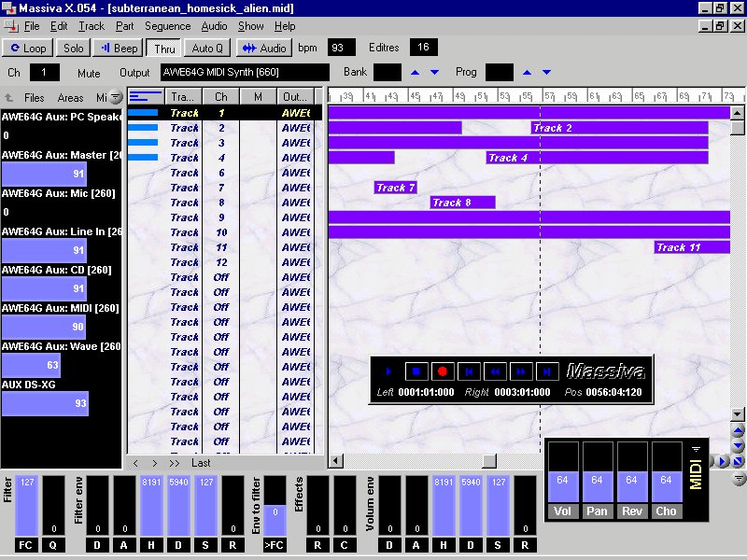Click the round blue down-arrow button below the vertical scrollbar
747x560 pixels.
[x=738, y=446]
